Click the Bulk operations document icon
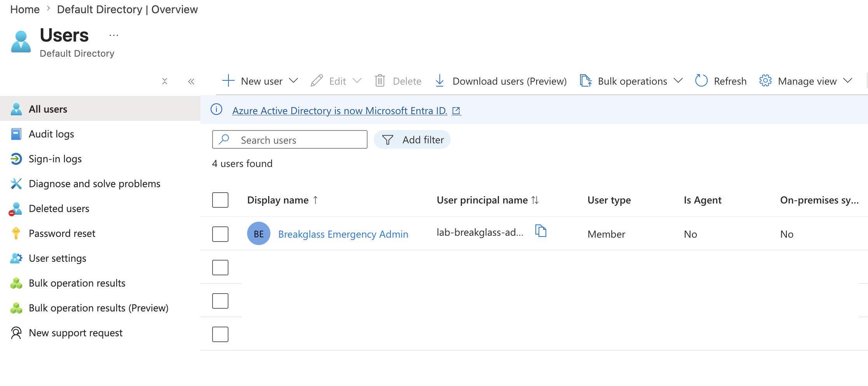Screen dimensions: 868x386 pyautogui.click(x=586, y=81)
